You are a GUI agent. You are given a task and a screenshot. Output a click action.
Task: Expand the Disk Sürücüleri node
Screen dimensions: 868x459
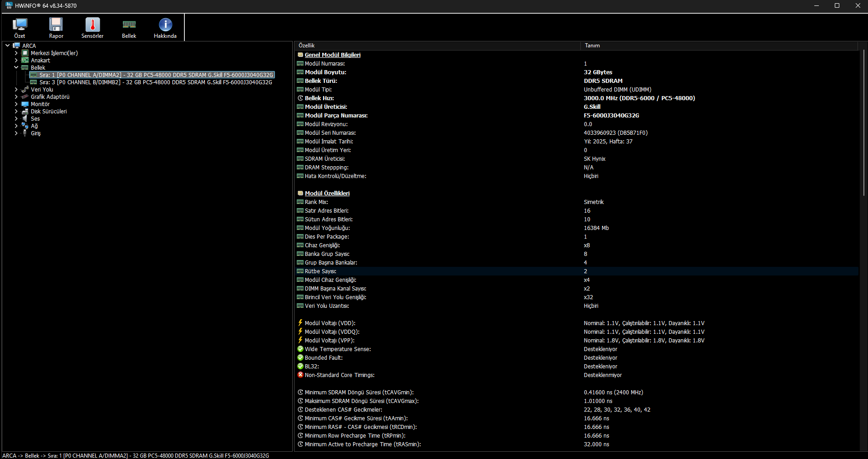point(16,111)
